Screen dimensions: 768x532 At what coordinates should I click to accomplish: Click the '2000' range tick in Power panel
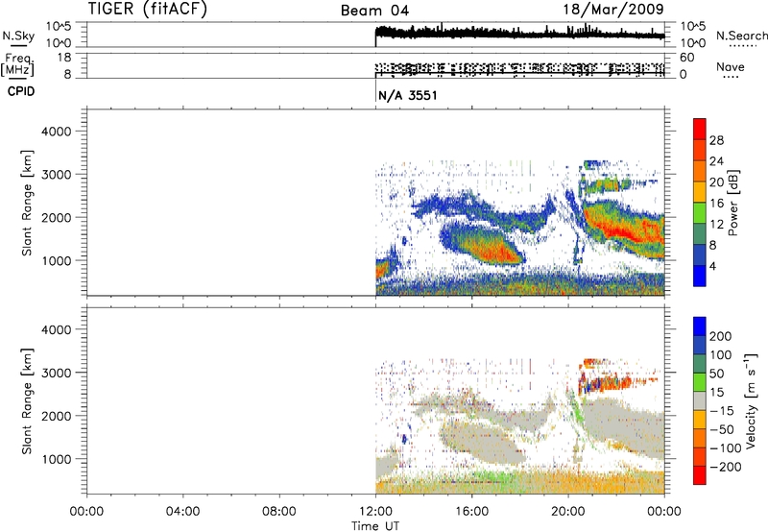[57, 217]
